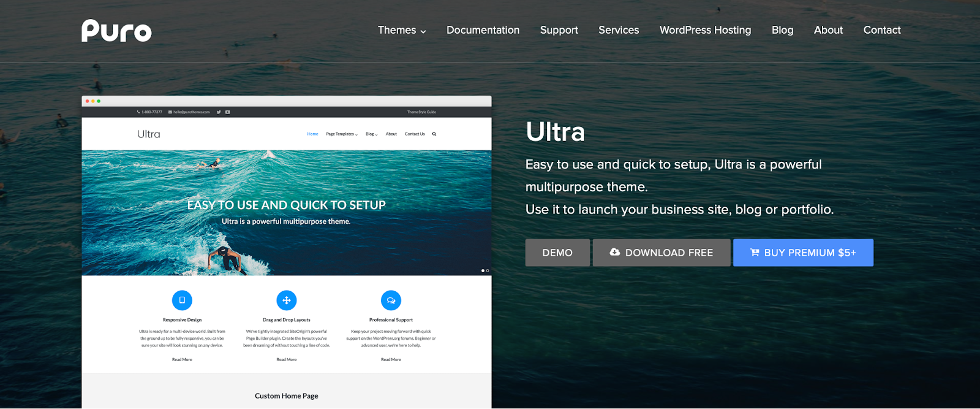Click the Ultra theme preview screenshot
The height and width of the screenshot is (409, 980).
pos(287,252)
